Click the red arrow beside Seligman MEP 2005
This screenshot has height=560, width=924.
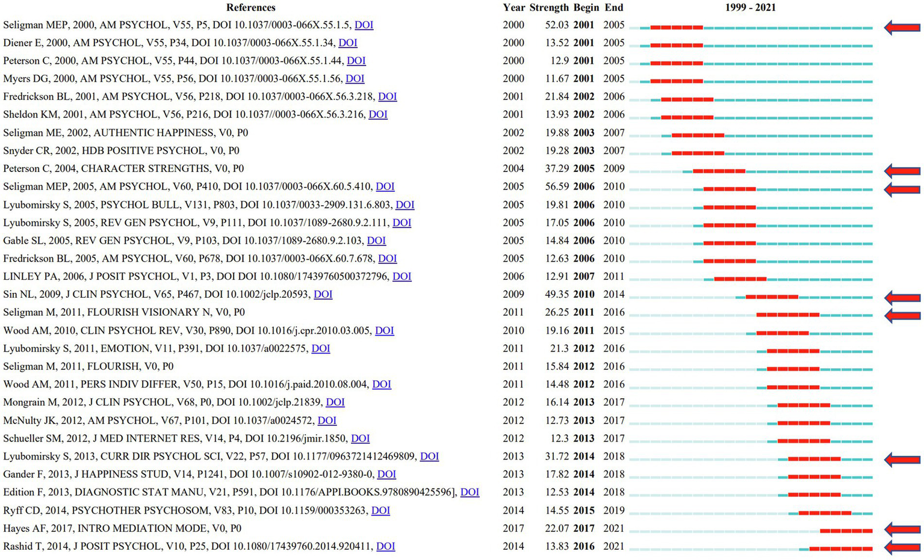[902, 189]
